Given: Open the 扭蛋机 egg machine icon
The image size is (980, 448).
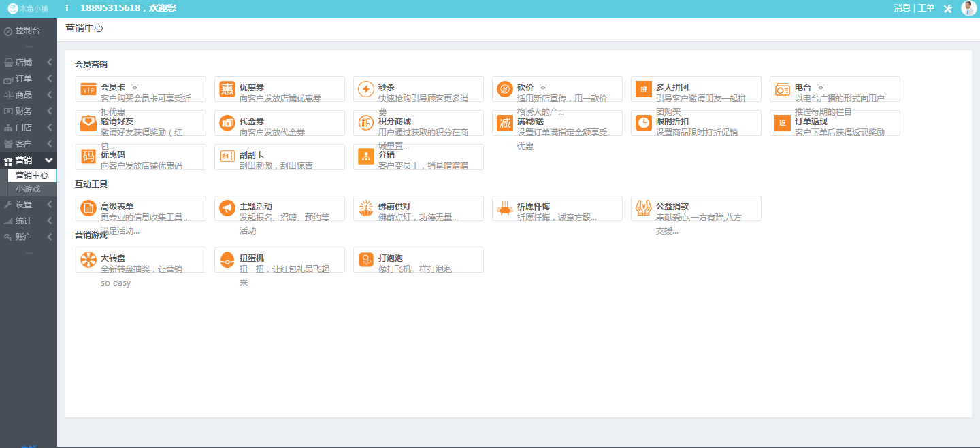Looking at the screenshot, I should (227, 260).
